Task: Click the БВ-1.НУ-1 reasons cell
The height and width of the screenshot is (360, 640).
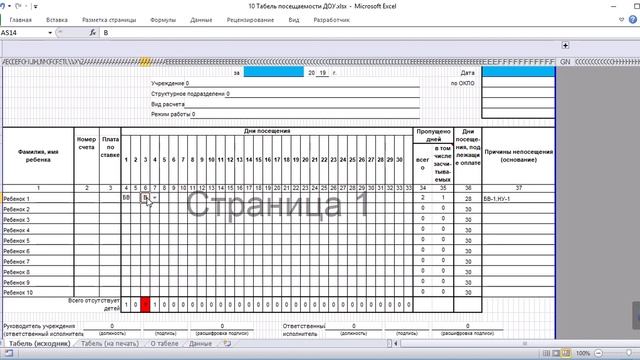Action: [x=518, y=198]
